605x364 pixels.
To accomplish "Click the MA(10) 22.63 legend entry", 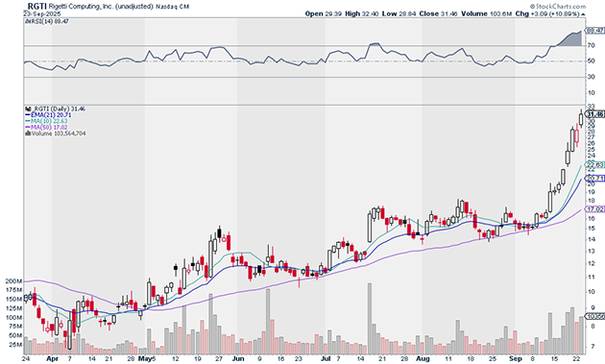I will pyautogui.click(x=46, y=121).
